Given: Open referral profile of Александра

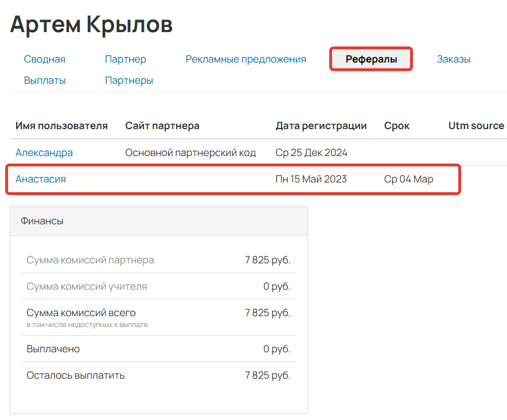Looking at the screenshot, I should [44, 153].
